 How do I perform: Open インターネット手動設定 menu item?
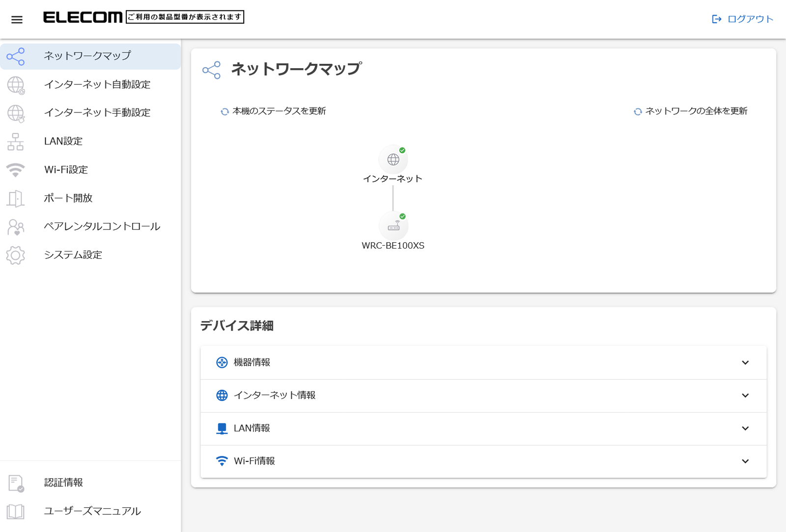pos(97,112)
